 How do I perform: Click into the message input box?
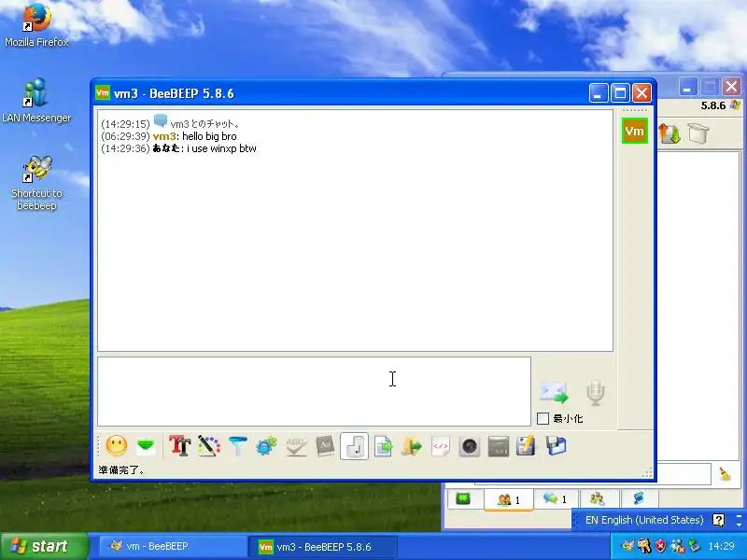(314, 391)
